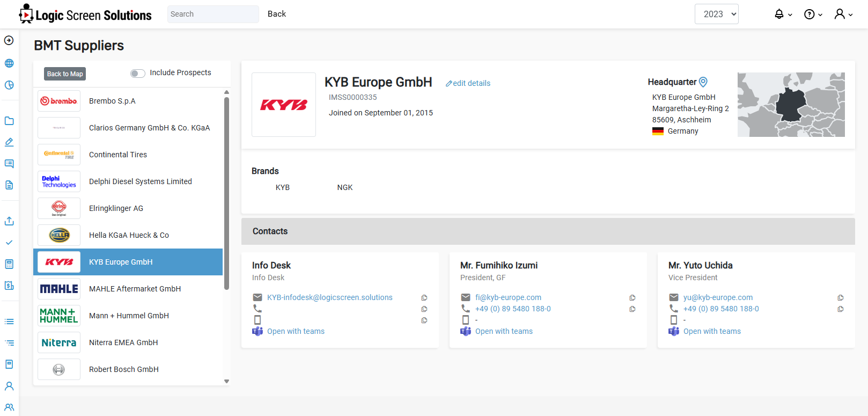The height and width of the screenshot is (416, 868).
Task: Click the Back to Map button
Action: pos(65,74)
